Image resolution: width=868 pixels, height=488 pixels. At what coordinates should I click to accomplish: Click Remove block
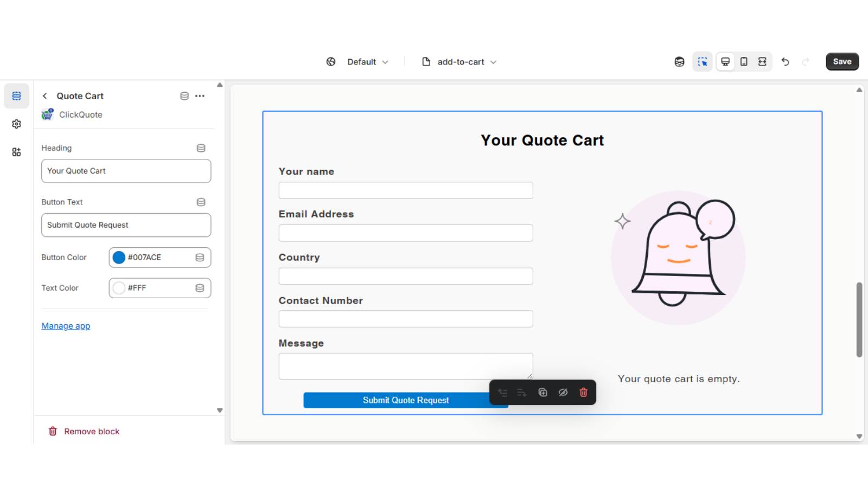[x=84, y=432]
